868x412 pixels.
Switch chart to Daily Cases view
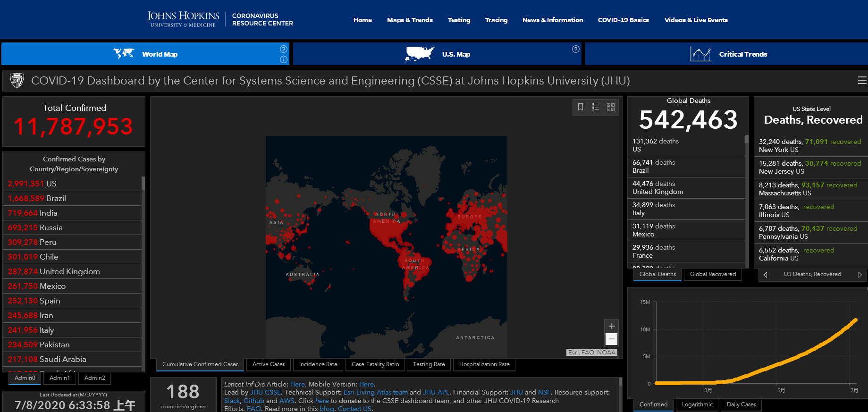click(741, 404)
